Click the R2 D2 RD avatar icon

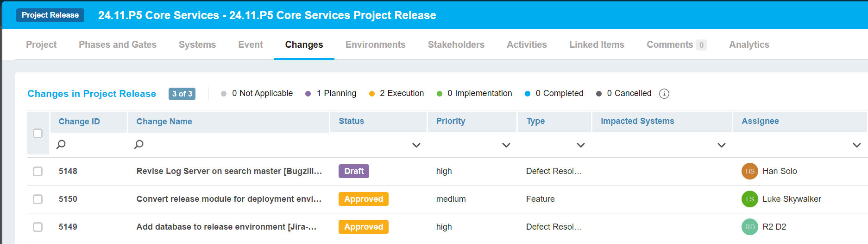[x=749, y=227]
